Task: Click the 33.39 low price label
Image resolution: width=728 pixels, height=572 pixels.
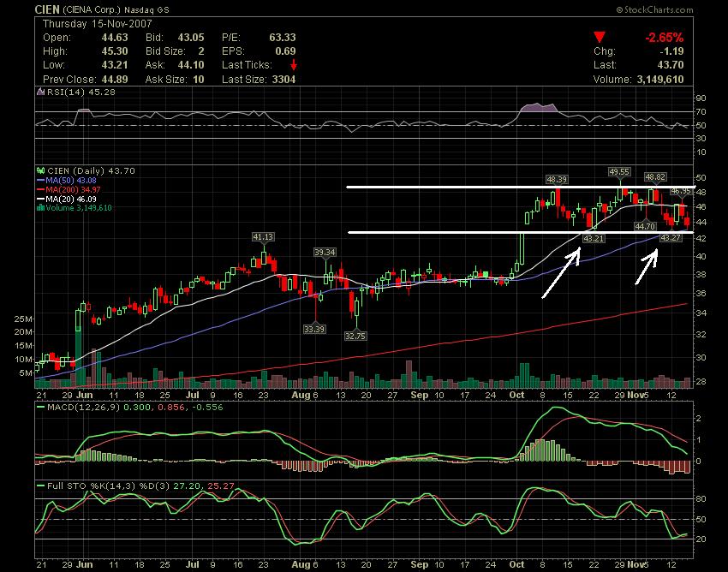Action: coord(313,329)
